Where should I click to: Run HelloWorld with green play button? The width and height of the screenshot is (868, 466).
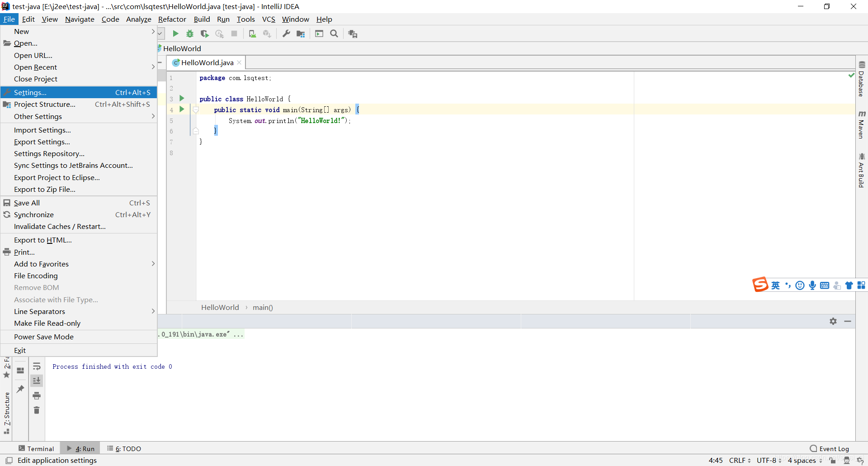coord(175,33)
